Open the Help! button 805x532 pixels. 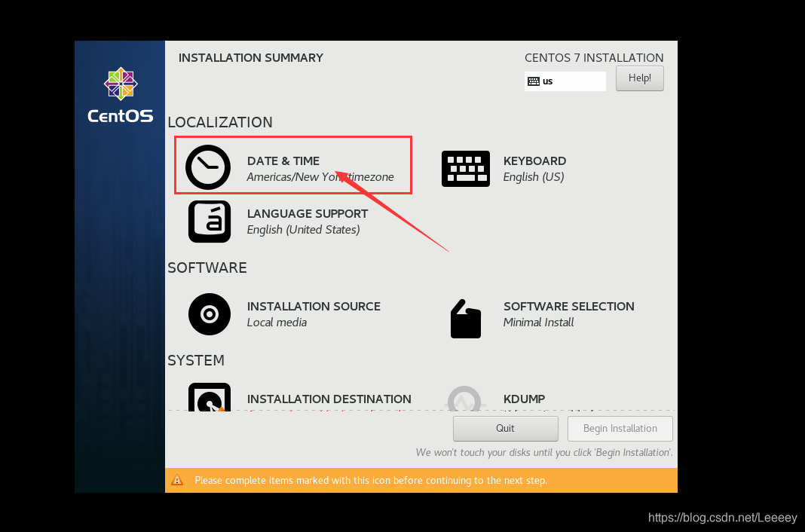point(640,78)
